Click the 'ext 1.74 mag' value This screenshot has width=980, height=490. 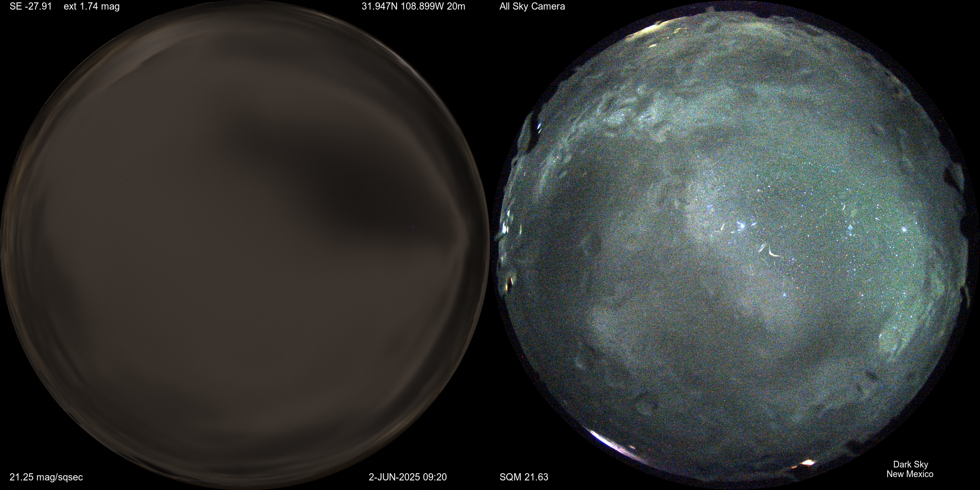(91, 7)
